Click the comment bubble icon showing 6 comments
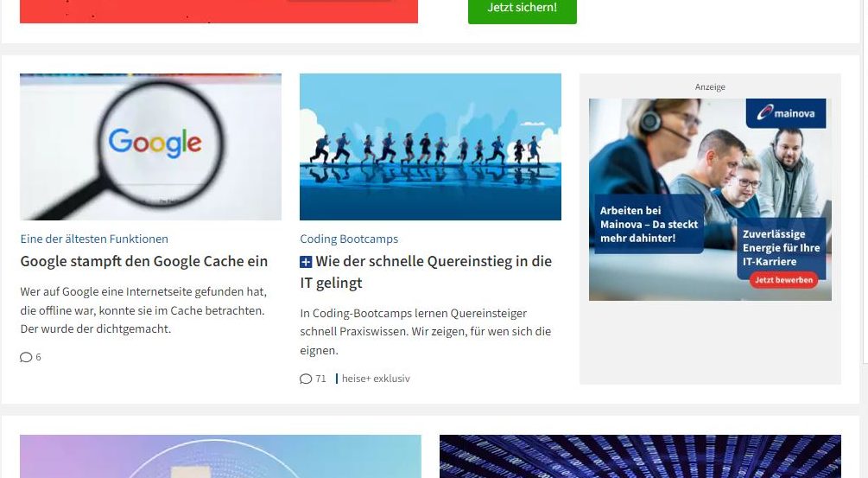 26,357
